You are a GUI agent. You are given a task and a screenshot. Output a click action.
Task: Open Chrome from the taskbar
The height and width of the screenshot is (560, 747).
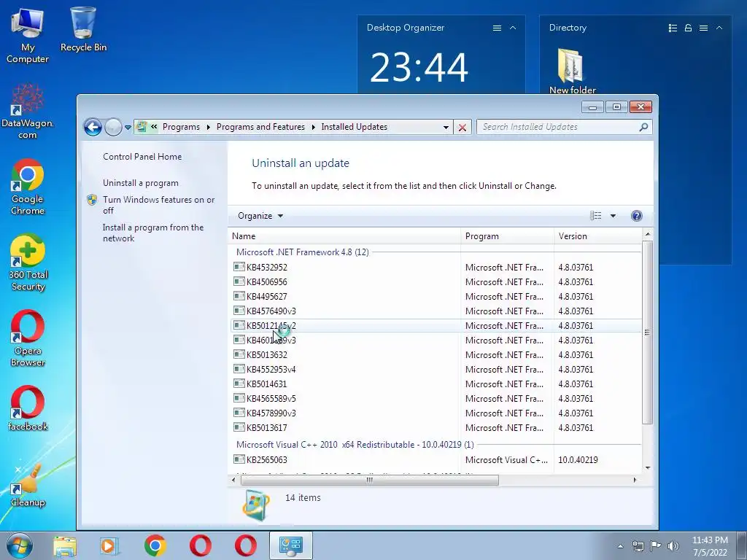click(x=155, y=545)
